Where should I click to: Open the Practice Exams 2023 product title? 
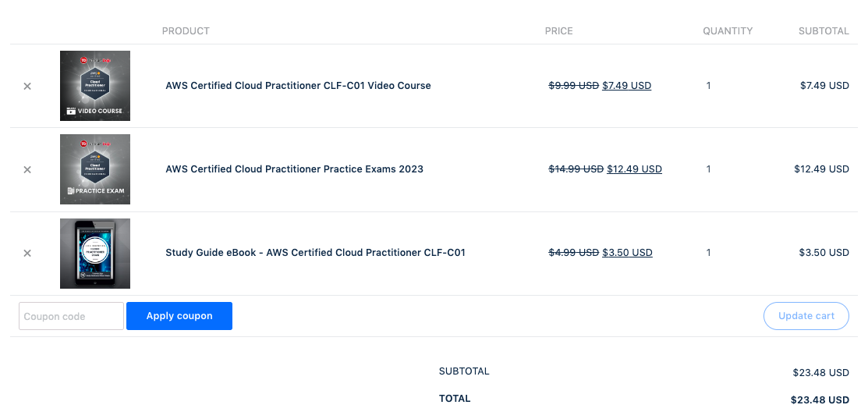(x=294, y=169)
